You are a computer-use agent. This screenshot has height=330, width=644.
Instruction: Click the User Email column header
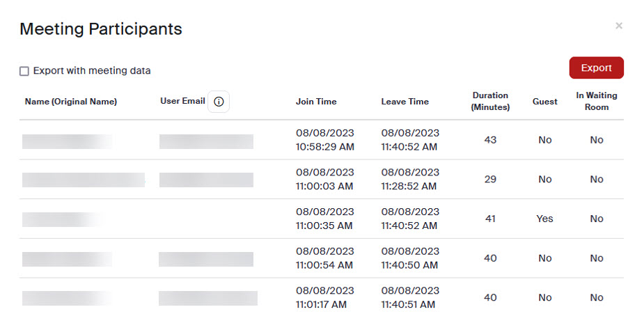coord(182,101)
